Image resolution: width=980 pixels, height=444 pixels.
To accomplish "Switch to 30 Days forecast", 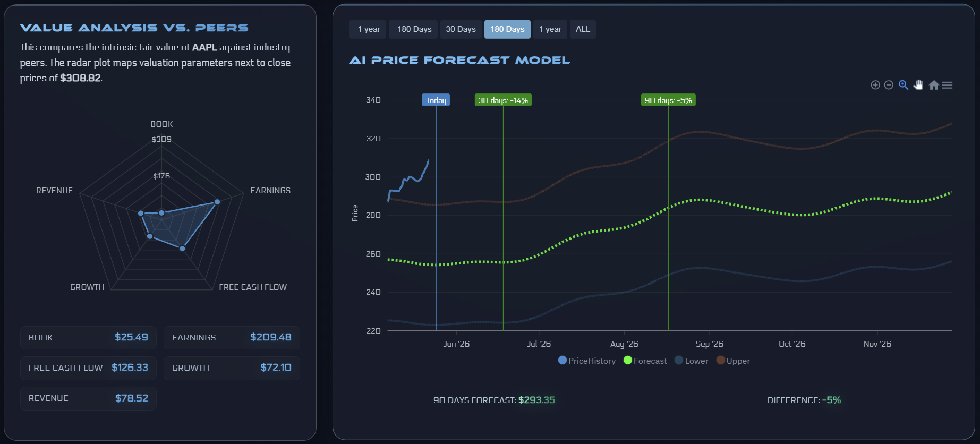I will [x=461, y=29].
